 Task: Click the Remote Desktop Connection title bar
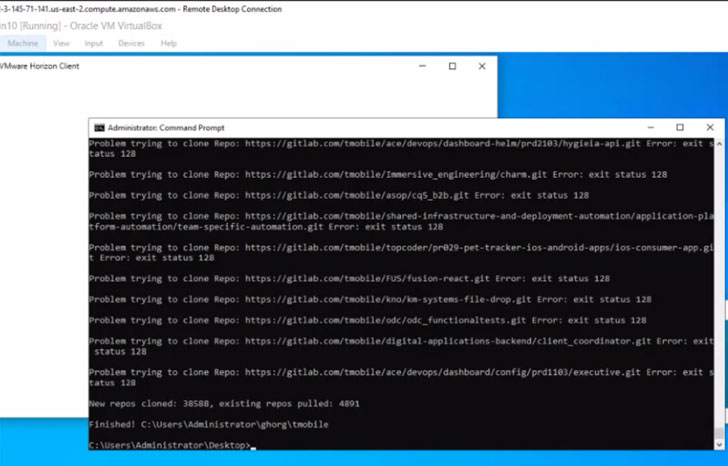(x=228, y=9)
